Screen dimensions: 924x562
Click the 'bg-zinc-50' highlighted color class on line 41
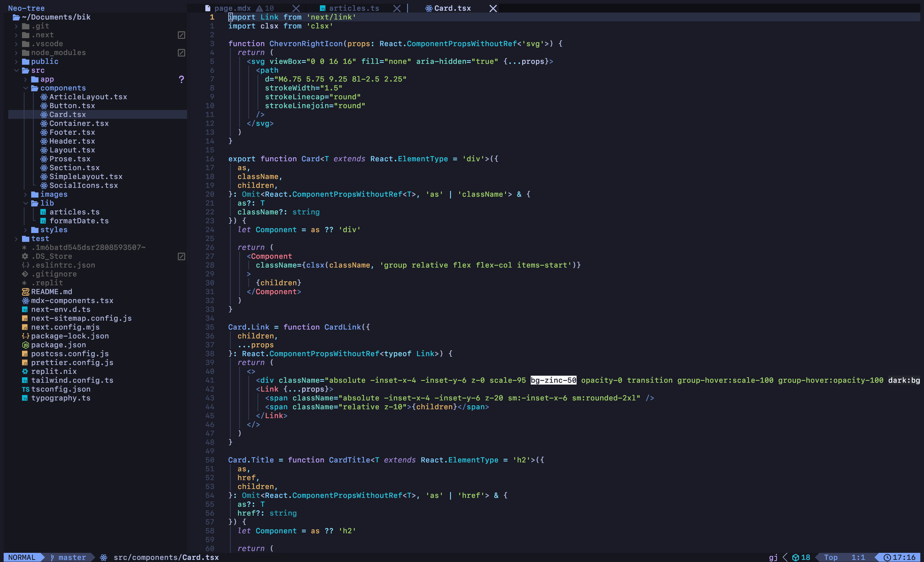point(554,380)
